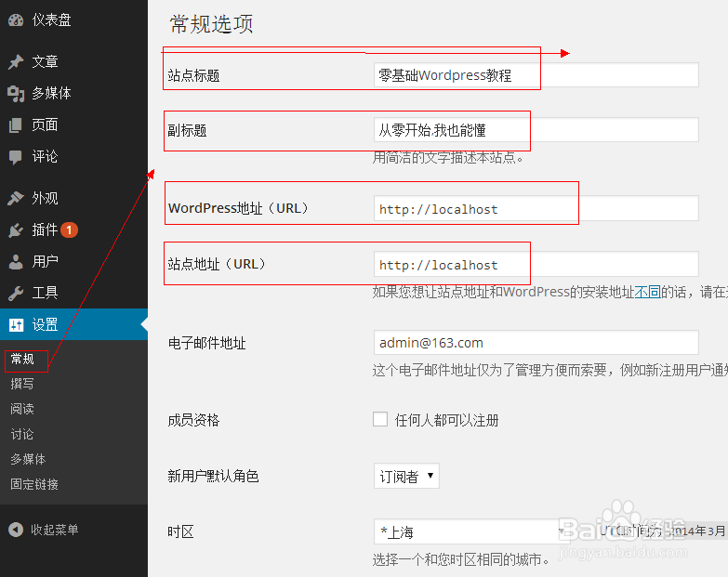The image size is (728, 577).
Task: Open 工具 menu item
Action: (45, 293)
